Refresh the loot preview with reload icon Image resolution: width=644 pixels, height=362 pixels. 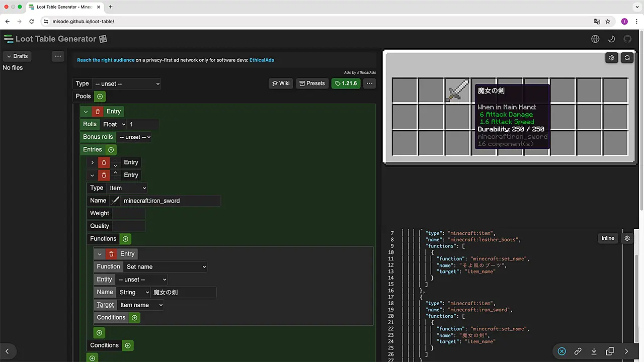click(627, 58)
